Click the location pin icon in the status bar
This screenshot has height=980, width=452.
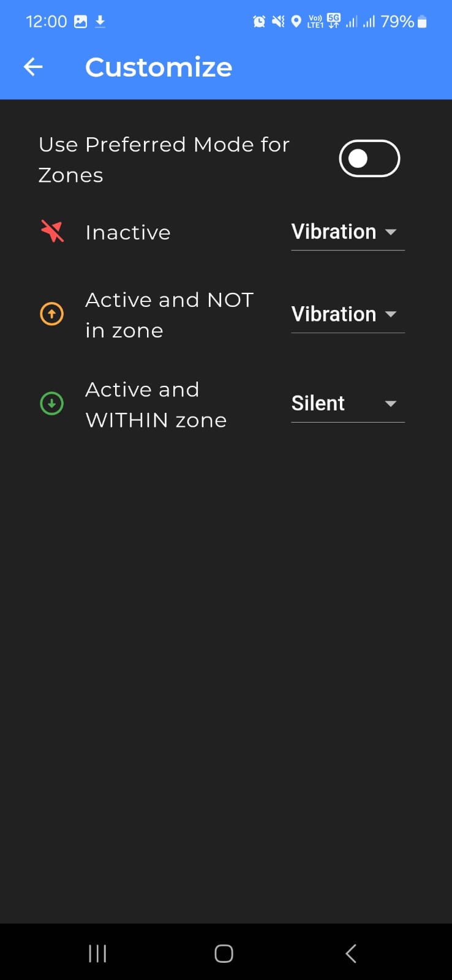(x=296, y=21)
